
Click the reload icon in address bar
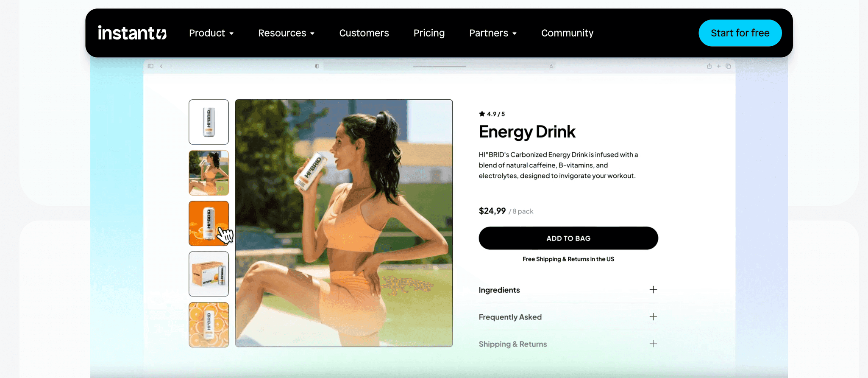point(551,66)
